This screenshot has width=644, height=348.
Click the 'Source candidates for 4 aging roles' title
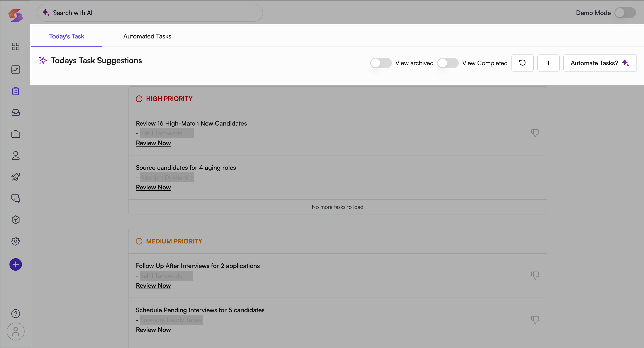pyautogui.click(x=186, y=168)
